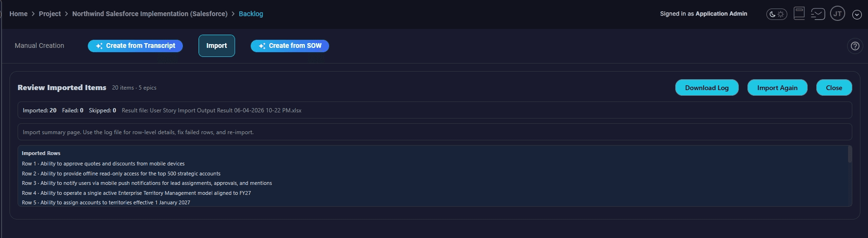Expand the user menu chevron
868x238 pixels.
(857, 15)
